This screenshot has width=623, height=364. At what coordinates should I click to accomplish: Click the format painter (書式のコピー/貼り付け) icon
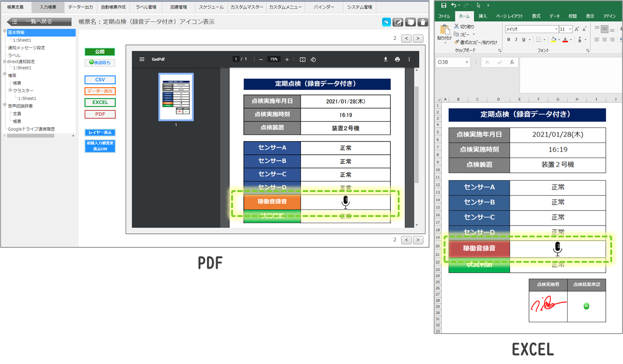456,42
